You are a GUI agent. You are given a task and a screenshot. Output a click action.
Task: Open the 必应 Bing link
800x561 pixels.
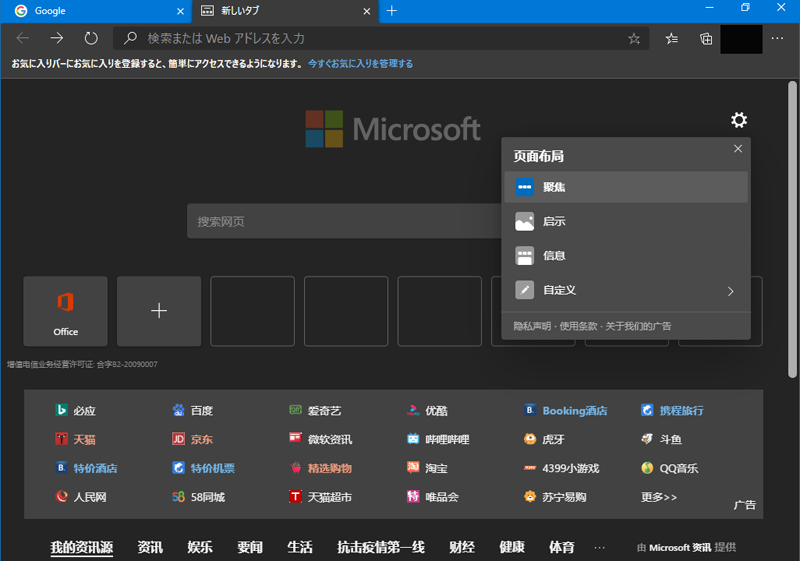point(76,411)
